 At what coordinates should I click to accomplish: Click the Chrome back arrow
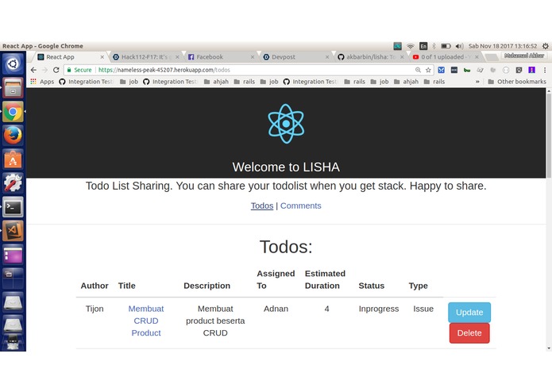[33, 70]
